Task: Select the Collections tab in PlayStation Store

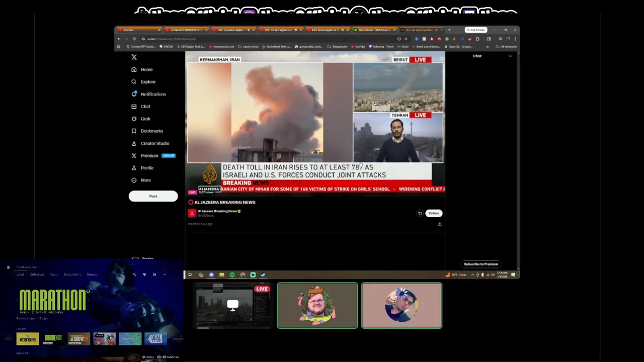Action: point(37,275)
